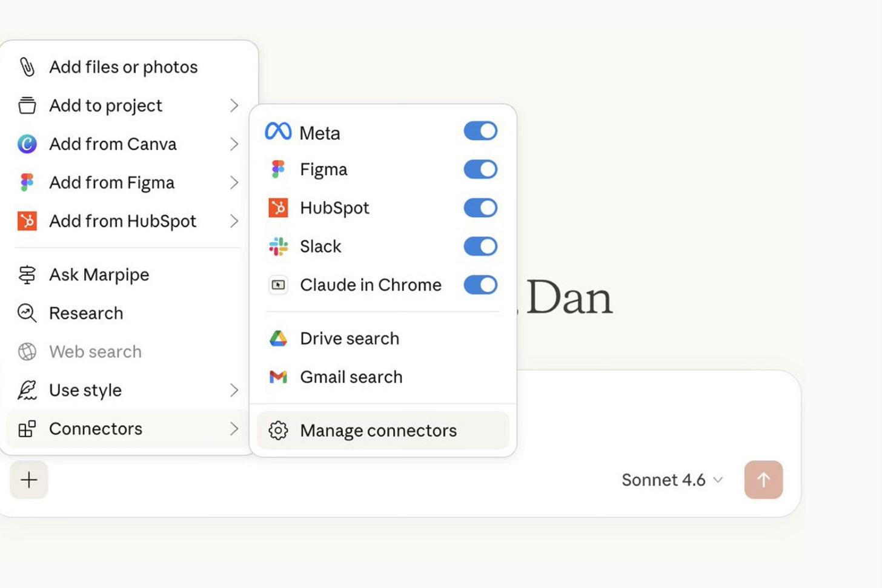Viewport: 882px width, 588px height.
Task: Click the Slack icon in the connectors list
Action: click(277, 246)
